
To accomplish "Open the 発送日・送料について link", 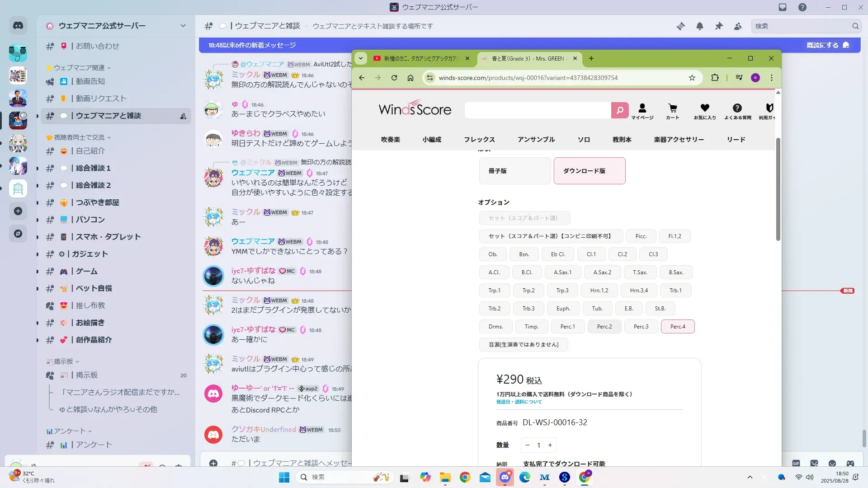I will pyautogui.click(x=519, y=402).
